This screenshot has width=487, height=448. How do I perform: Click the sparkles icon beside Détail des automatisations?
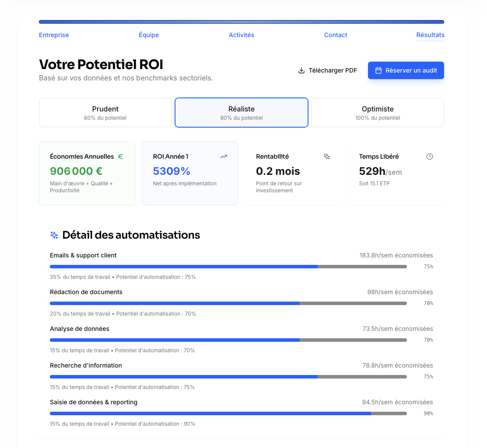[53, 235]
